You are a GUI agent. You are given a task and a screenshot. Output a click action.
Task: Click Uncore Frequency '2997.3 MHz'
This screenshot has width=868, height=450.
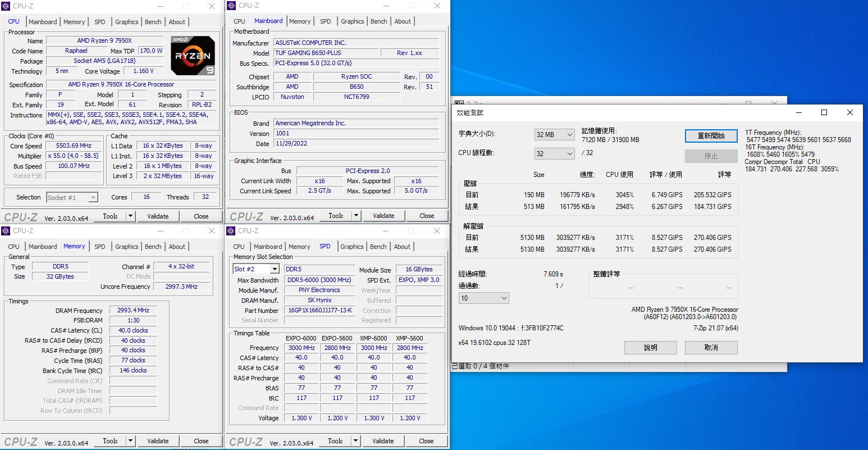click(181, 287)
